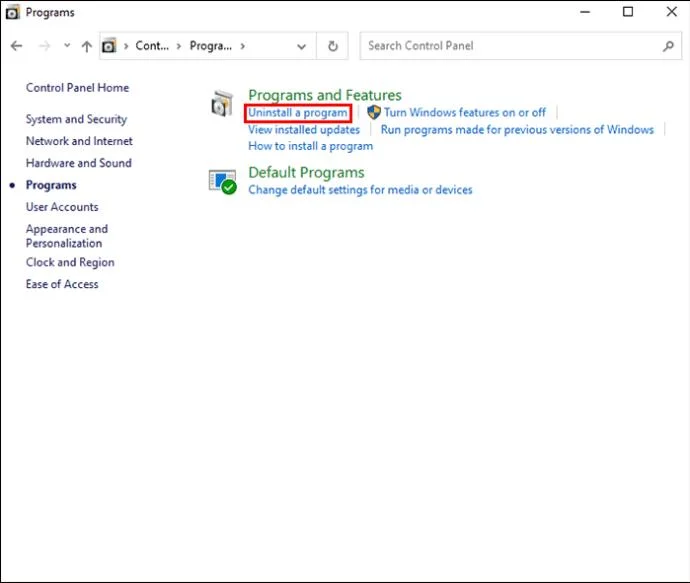Image resolution: width=690 pixels, height=583 pixels.
Task: Click the Control Panel icon in address bar
Action: 109,46
